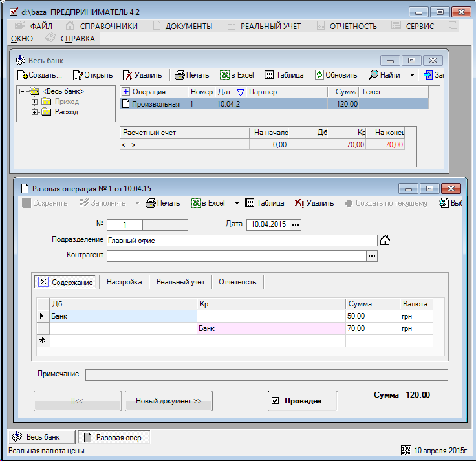Click Удалить in the Весь банк toolbar
476x461 pixels.
[x=142, y=75]
